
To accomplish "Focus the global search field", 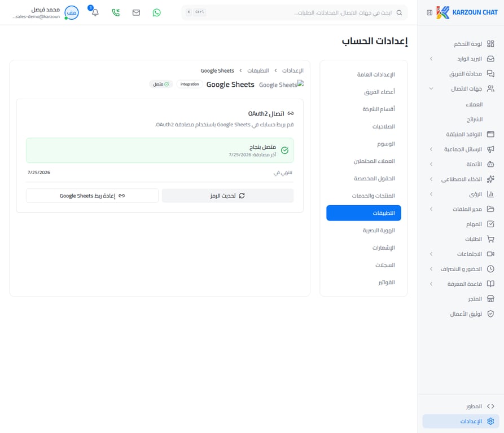I will click(295, 12).
